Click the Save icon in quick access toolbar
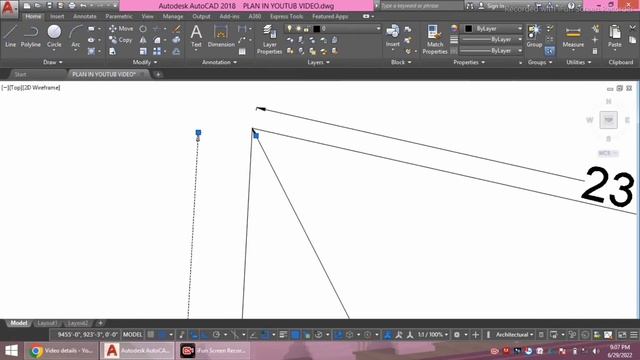This screenshot has height=360, width=640. click(49, 6)
